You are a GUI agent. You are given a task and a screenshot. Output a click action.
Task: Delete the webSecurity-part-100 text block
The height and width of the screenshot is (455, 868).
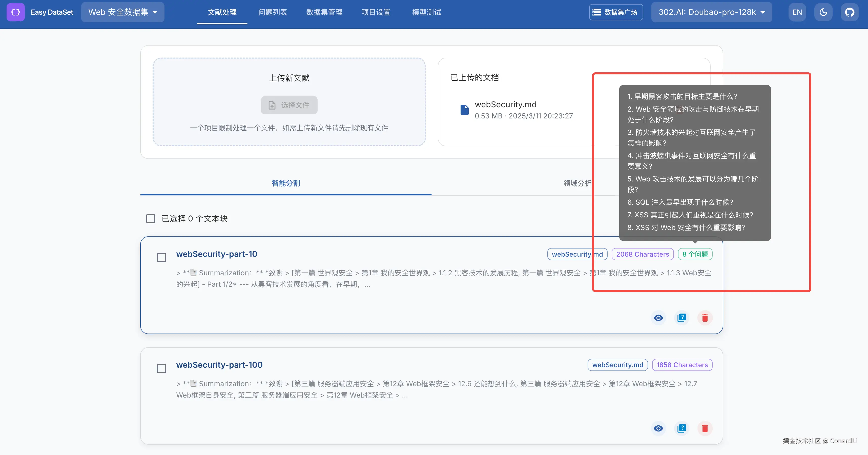pos(705,428)
